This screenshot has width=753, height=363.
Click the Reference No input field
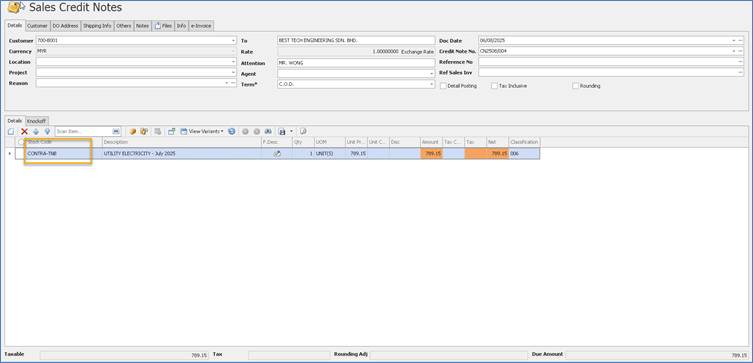tap(608, 61)
